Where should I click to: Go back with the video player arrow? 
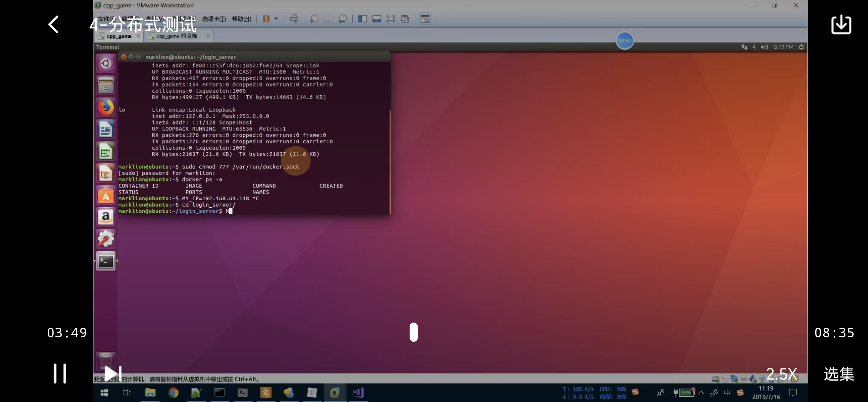pyautogui.click(x=54, y=24)
